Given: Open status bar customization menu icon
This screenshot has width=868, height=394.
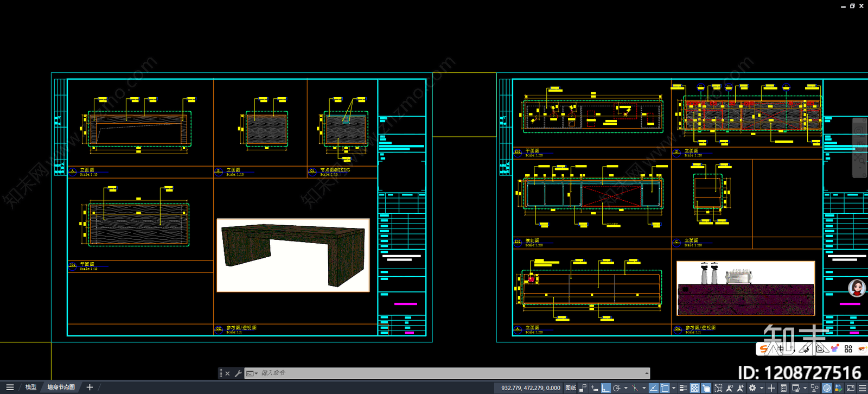Looking at the screenshot, I should tap(863, 388).
